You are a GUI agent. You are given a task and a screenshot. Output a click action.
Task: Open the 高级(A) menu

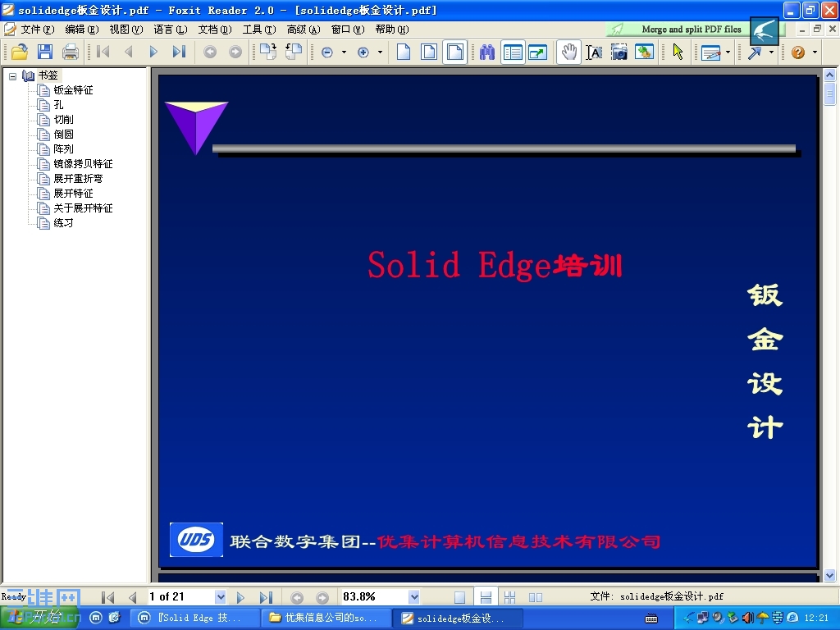coord(304,29)
